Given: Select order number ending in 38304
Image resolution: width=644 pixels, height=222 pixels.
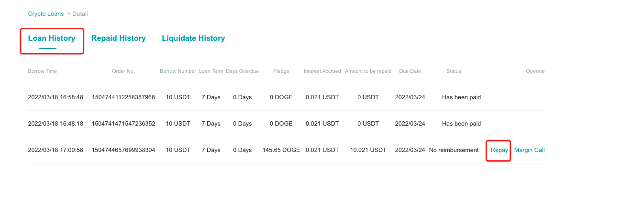Looking at the screenshot, I should (x=123, y=150).
